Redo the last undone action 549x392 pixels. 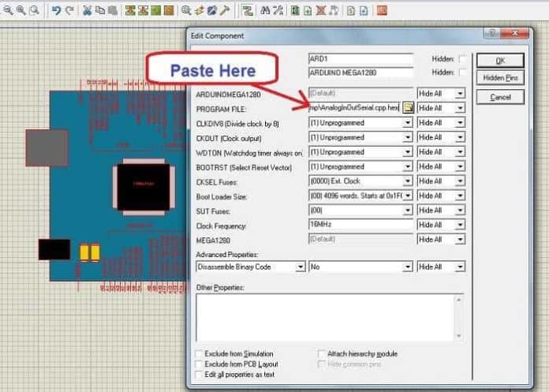tap(69, 10)
